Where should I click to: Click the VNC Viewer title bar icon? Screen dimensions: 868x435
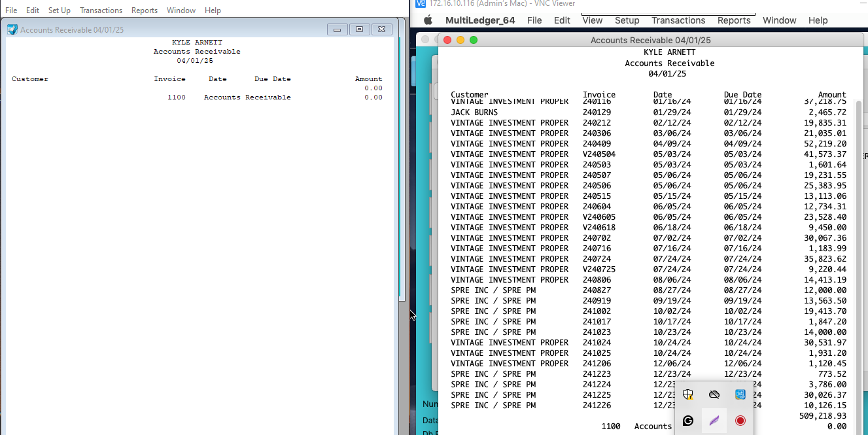click(x=421, y=3)
